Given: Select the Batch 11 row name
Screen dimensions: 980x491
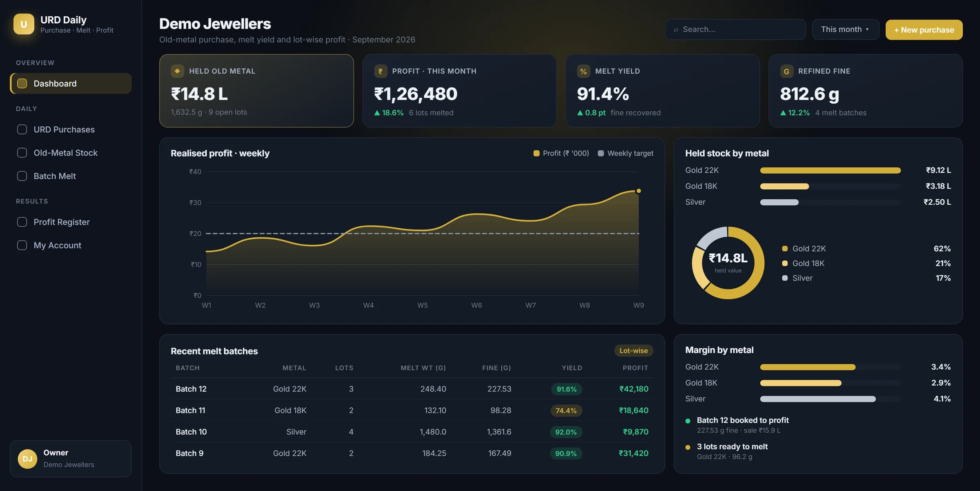Looking at the screenshot, I should pos(190,410).
